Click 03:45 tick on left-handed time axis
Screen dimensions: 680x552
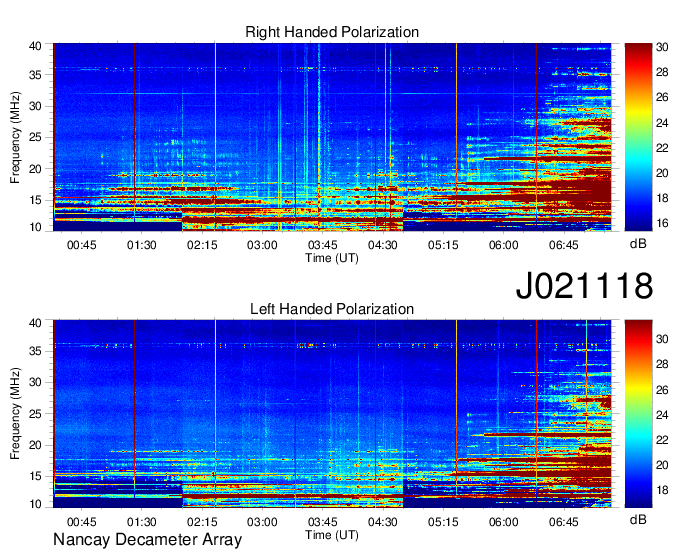click(x=323, y=522)
